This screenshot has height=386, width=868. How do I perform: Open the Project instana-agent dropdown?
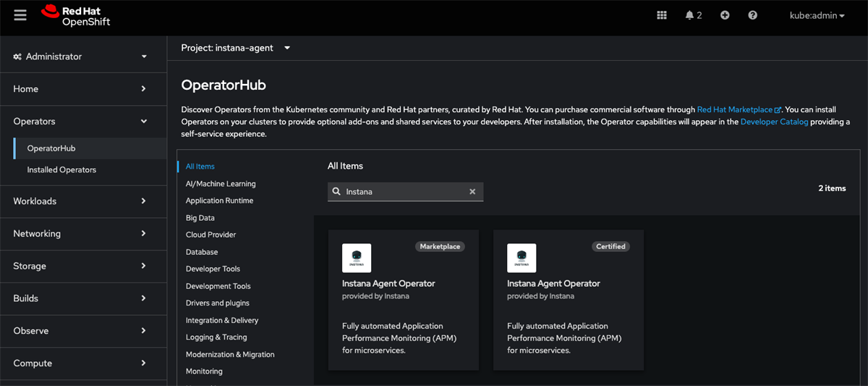click(236, 48)
